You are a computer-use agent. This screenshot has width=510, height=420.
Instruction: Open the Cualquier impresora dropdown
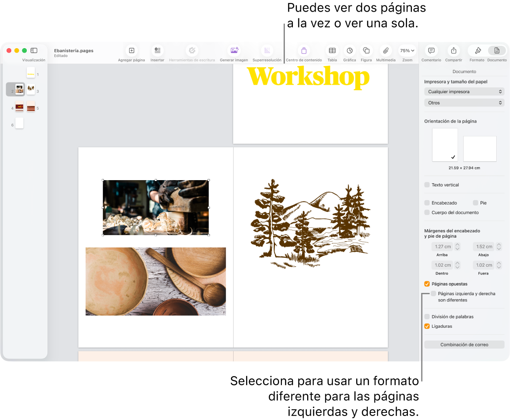(x=464, y=92)
